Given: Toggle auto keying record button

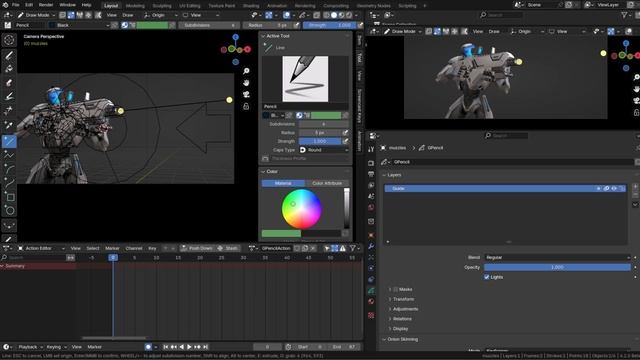Looking at the screenshot, I should (148, 347).
